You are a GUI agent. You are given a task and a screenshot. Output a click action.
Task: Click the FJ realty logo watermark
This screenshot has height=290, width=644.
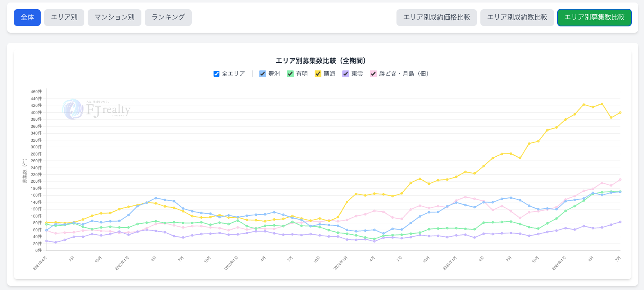click(96, 109)
